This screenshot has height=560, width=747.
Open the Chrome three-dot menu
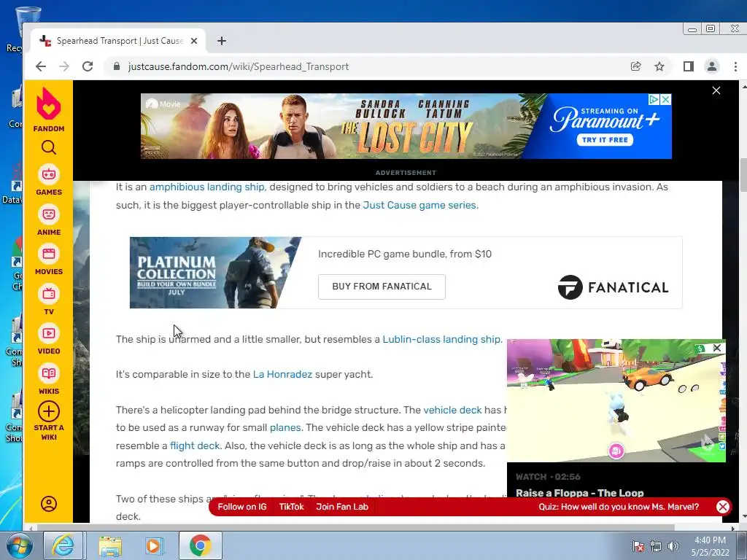[735, 66]
